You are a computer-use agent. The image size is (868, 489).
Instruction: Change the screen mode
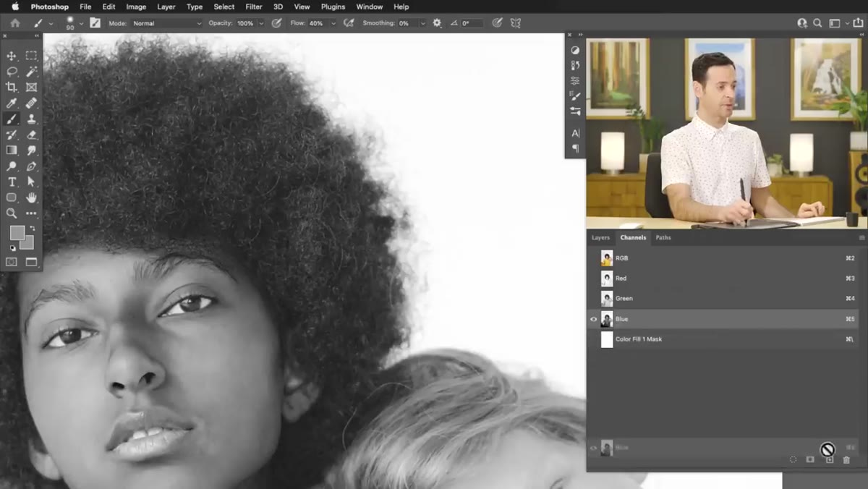(x=31, y=262)
